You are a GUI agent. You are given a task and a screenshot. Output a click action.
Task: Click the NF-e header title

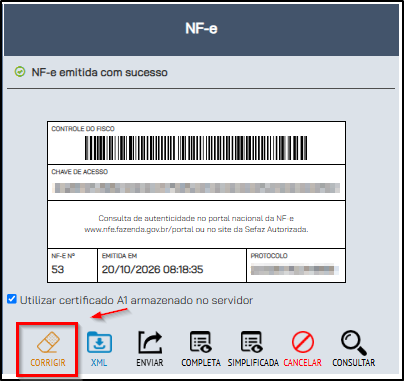(201, 28)
